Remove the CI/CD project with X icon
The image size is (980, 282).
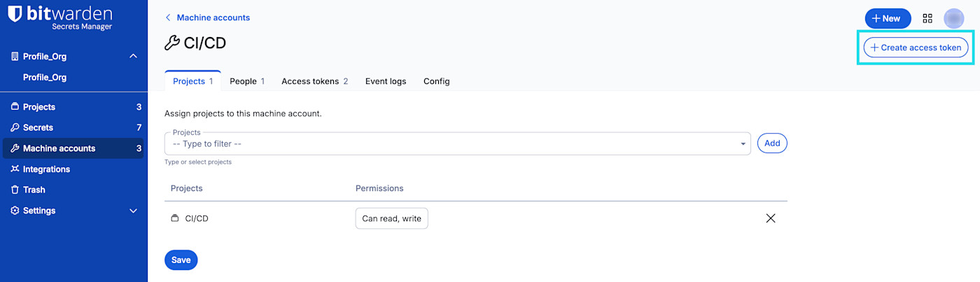click(x=771, y=218)
